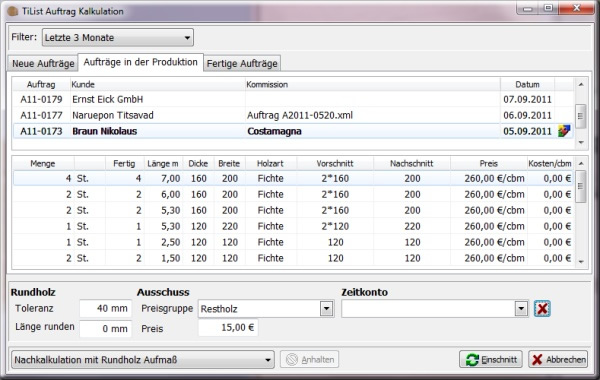Click the items table scrollbar down arrow
The height and width of the screenshot is (380, 600).
coord(581,262)
